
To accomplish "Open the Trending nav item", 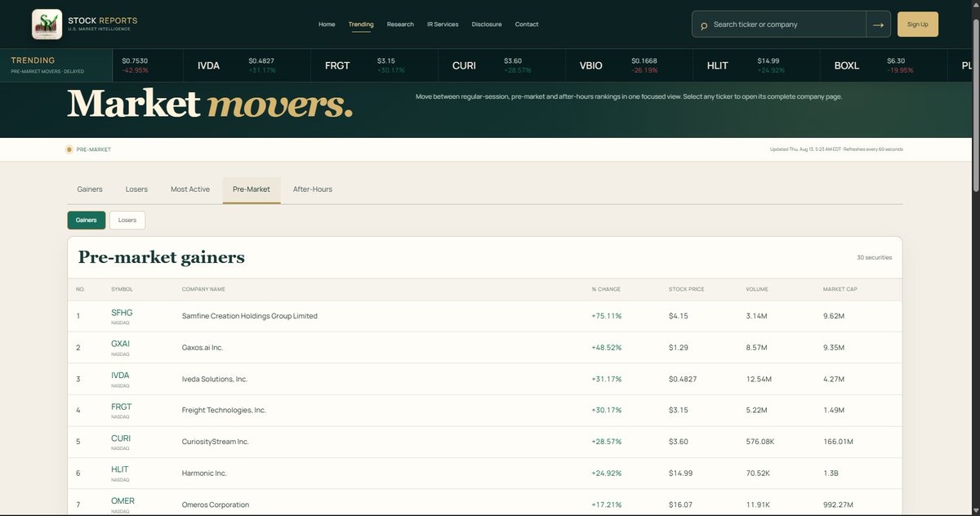I will point(361,24).
